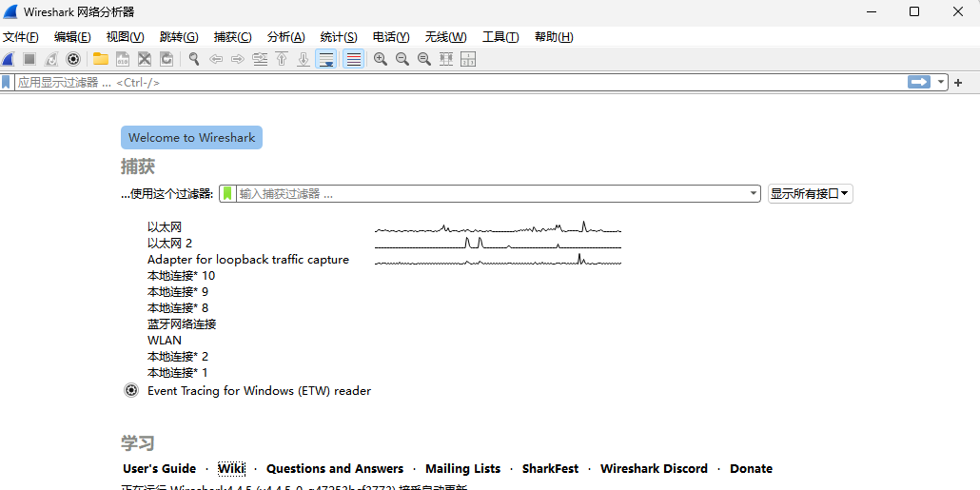Go to next packet right arrow
The image size is (980, 490).
tap(238, 59)
